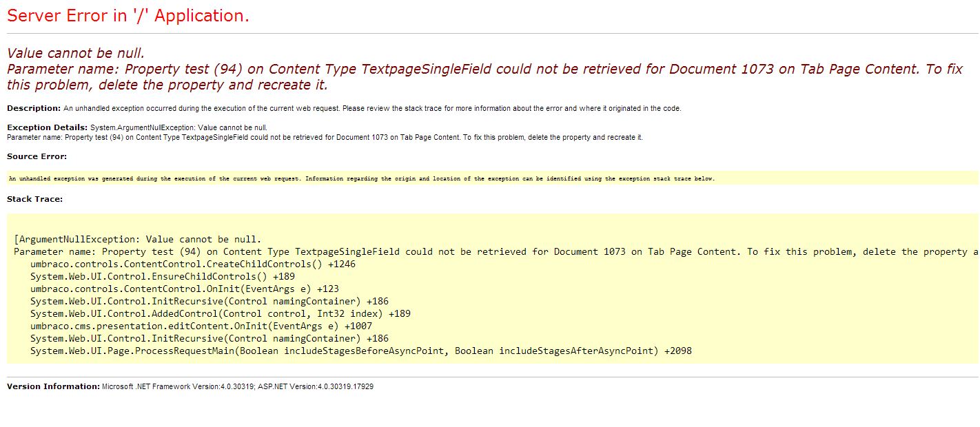Click the italic 'Value cannot be null.' heading
Image resolution: width=980 pixels, height=427 pixels.
click(76, 54)
